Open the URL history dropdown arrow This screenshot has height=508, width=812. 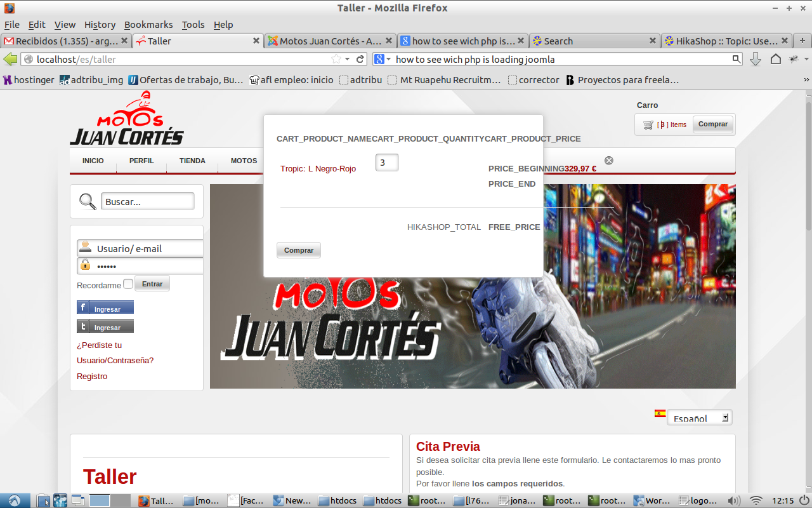coord(347,59)
